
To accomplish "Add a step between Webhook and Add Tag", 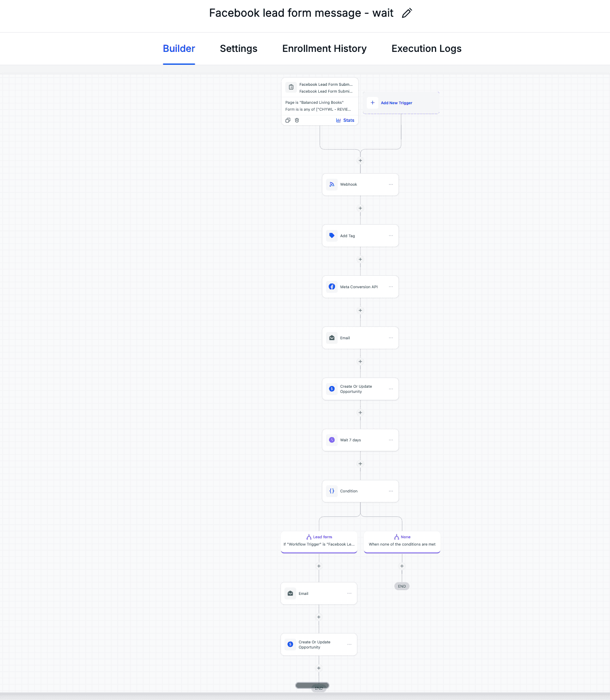I will [360, 208].
